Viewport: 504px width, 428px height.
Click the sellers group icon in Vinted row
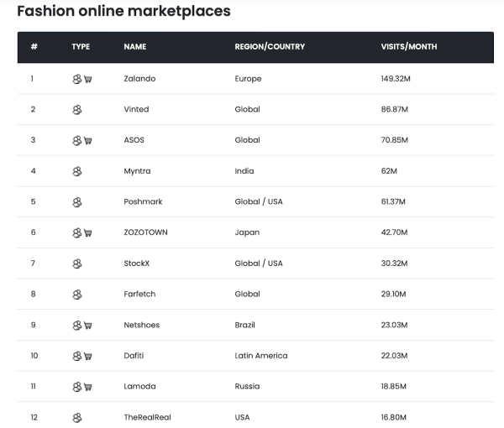point(77,110)
